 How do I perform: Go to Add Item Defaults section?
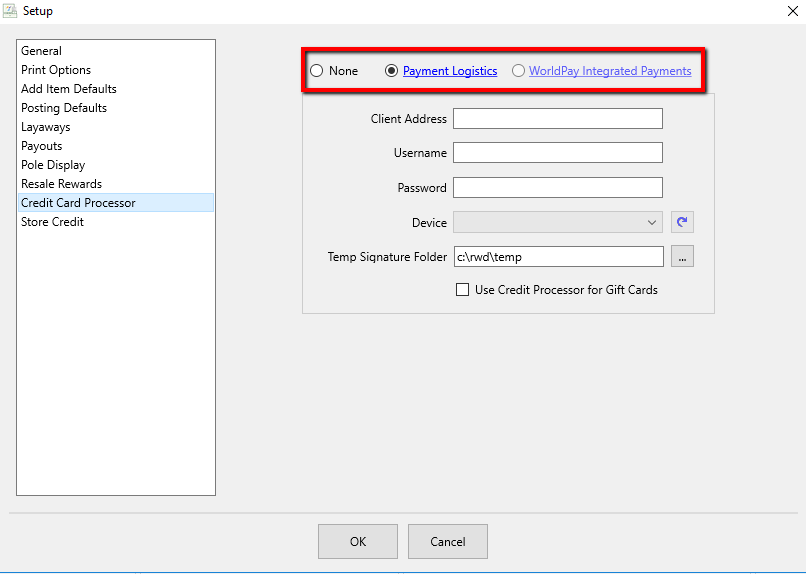(x=116, y=89)
